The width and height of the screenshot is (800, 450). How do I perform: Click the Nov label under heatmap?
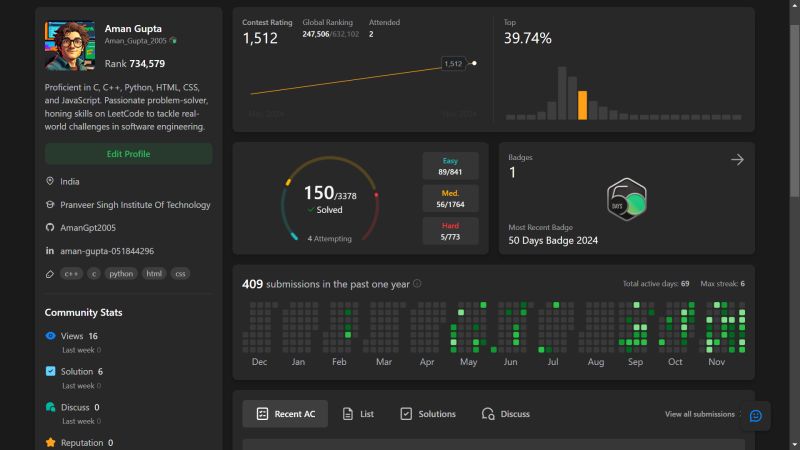coord(716,362)
